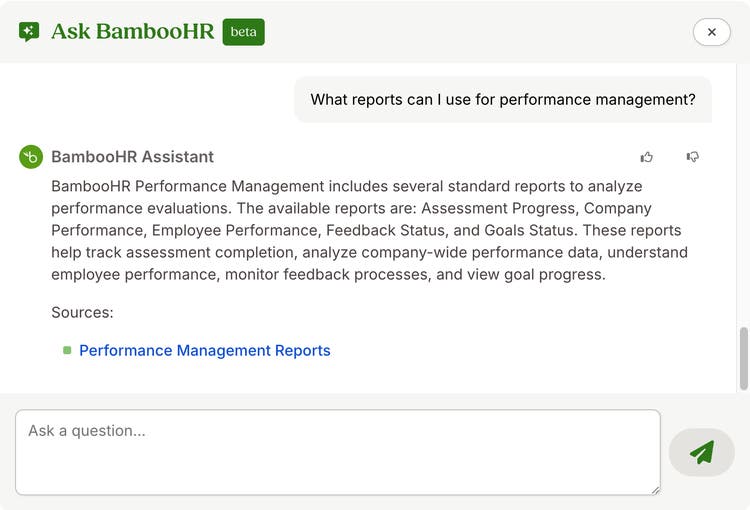
Task: Click the thumbs down feedback icon
Action: (693, 157)
